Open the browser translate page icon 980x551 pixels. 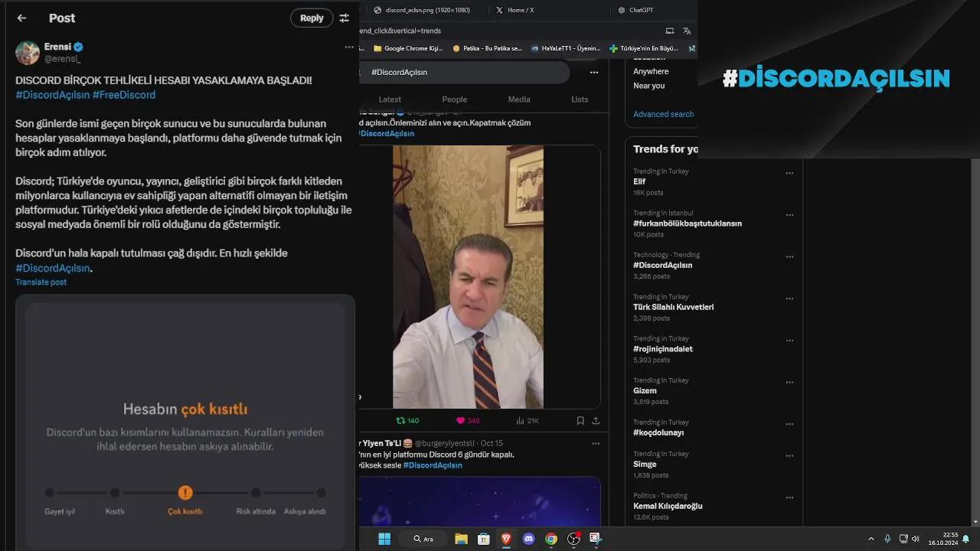pos(687,31)
